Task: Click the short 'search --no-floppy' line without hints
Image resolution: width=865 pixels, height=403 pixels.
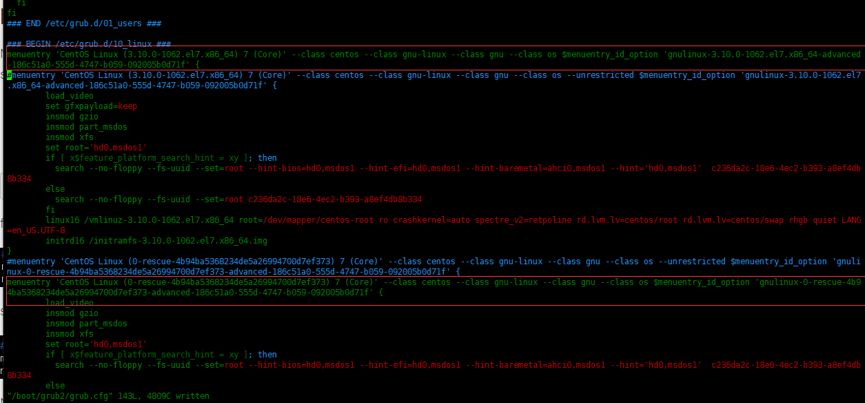Action: pyautogui.click(x=238, y=199)
